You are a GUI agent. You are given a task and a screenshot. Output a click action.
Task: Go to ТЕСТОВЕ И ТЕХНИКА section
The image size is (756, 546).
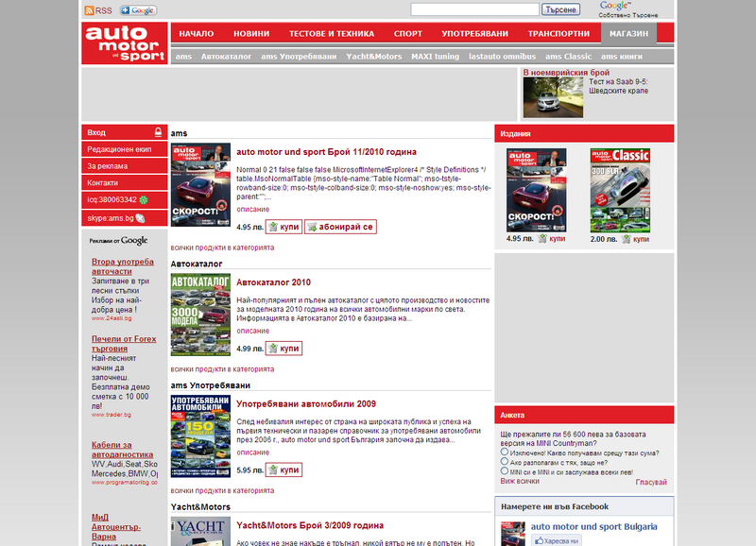332,34
